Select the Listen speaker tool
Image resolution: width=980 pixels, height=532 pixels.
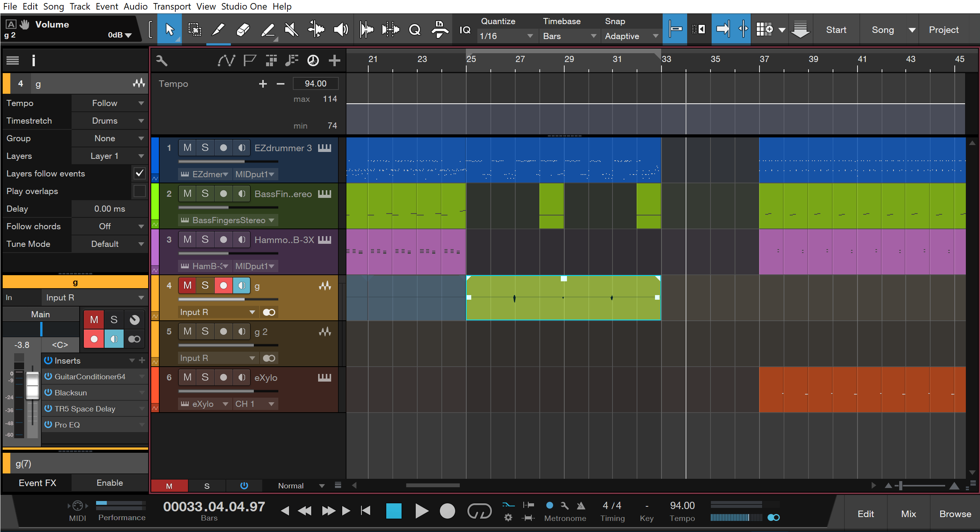(x=340, y=29)
